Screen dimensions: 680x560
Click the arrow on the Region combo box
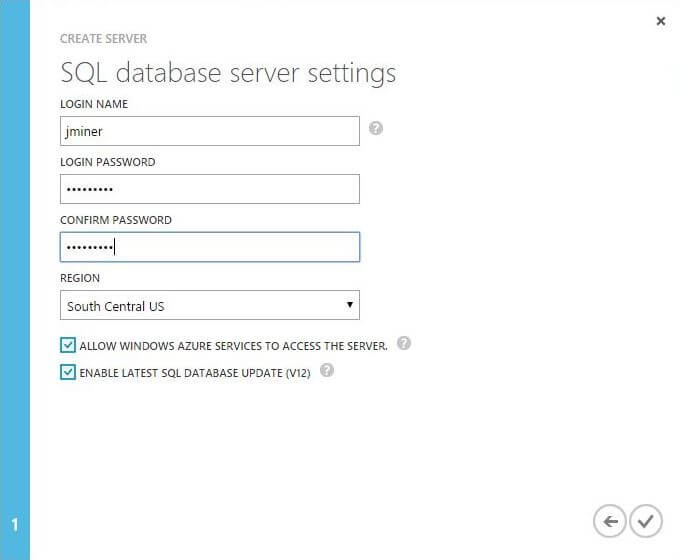coord(349,305)
